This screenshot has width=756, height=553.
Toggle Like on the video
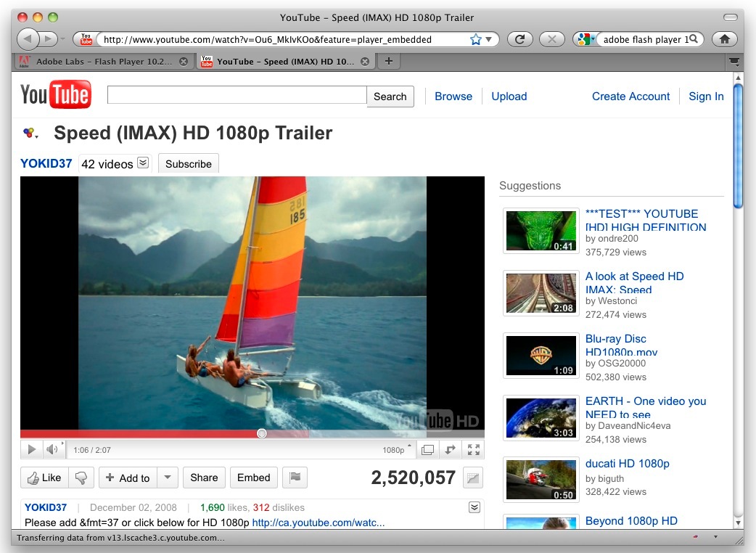(45, 478)
